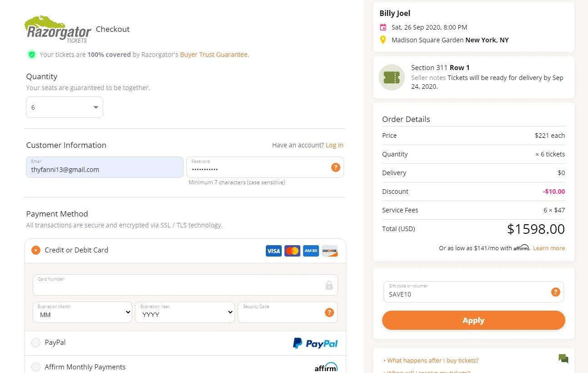Image resolution: width=588 pixels, height=373 pixels.
Task: Click the Password input field
Action: tap(265, 167)
